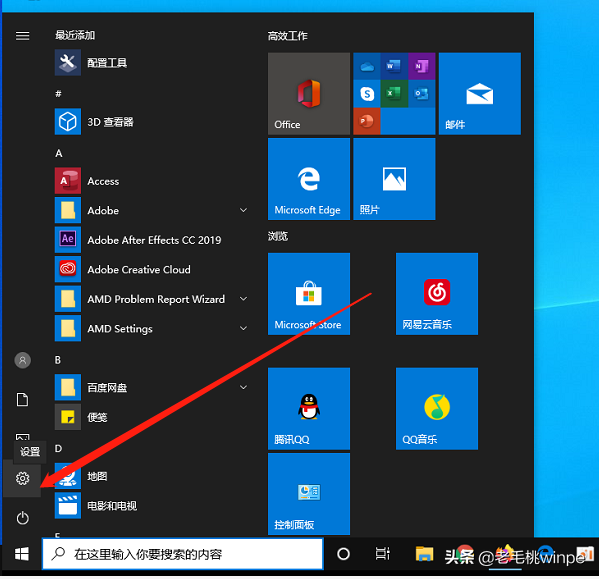
Task: Click the 最近添加 section header
Action: (x=75, y=36)
